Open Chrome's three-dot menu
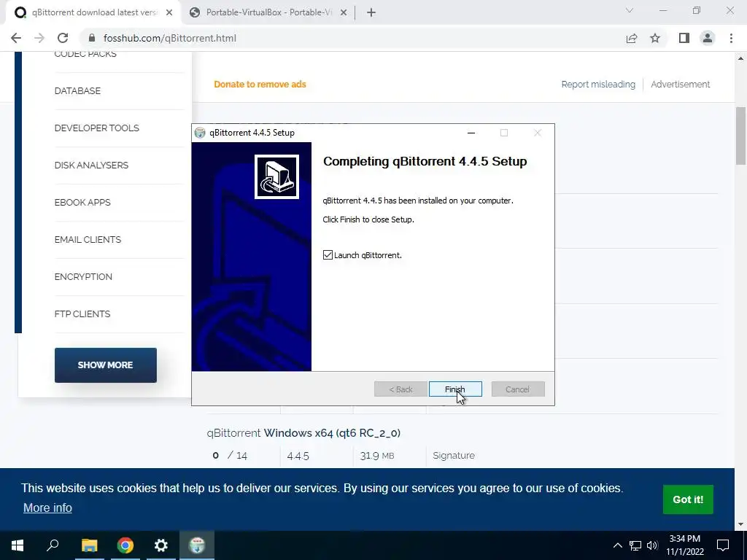 [x=731, y=38]
